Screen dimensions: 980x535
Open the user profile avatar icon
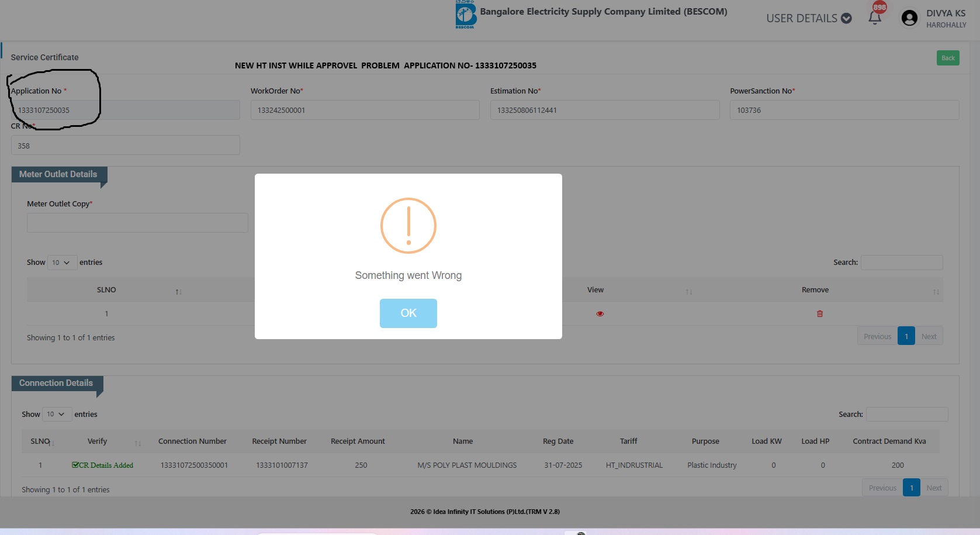(x=909, y=18)
